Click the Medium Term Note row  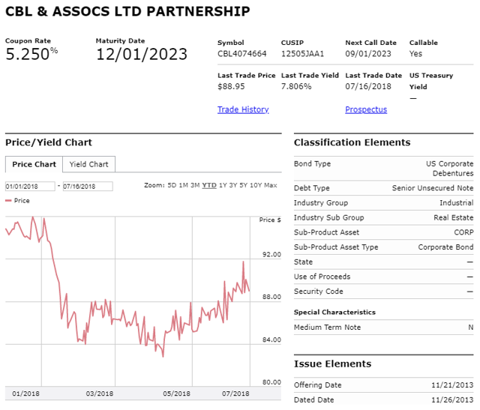(384, 327)
